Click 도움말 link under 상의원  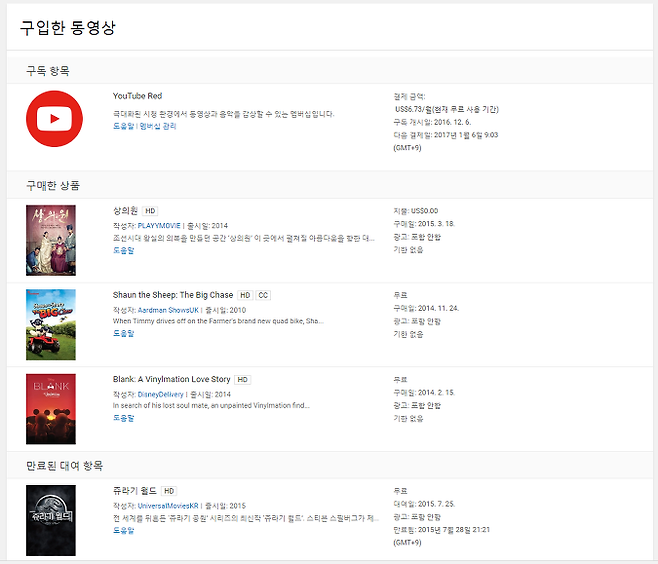pos(123,250)
